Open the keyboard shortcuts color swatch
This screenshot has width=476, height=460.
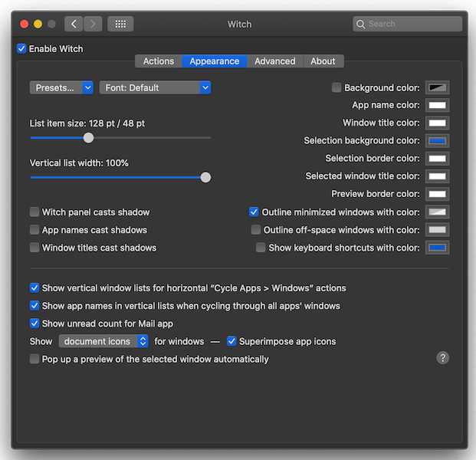click(437, 248)
